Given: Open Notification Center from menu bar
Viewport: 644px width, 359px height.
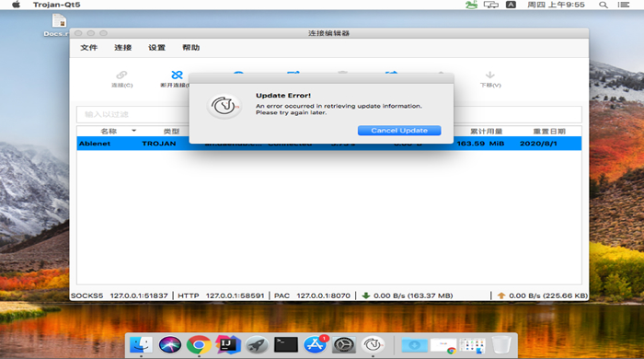Looking at the screenshot, I should [624, 5].
